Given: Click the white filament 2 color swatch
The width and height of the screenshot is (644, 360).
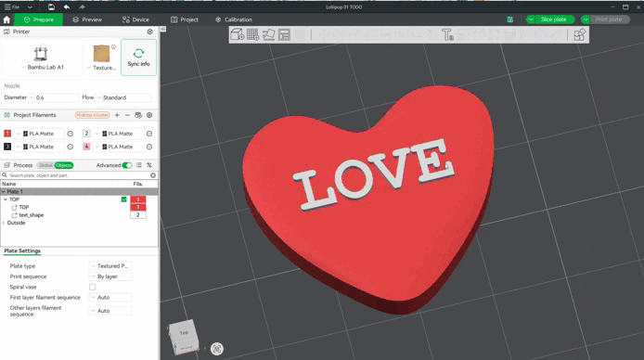Looking at the screenshot, I should point(86,134).
